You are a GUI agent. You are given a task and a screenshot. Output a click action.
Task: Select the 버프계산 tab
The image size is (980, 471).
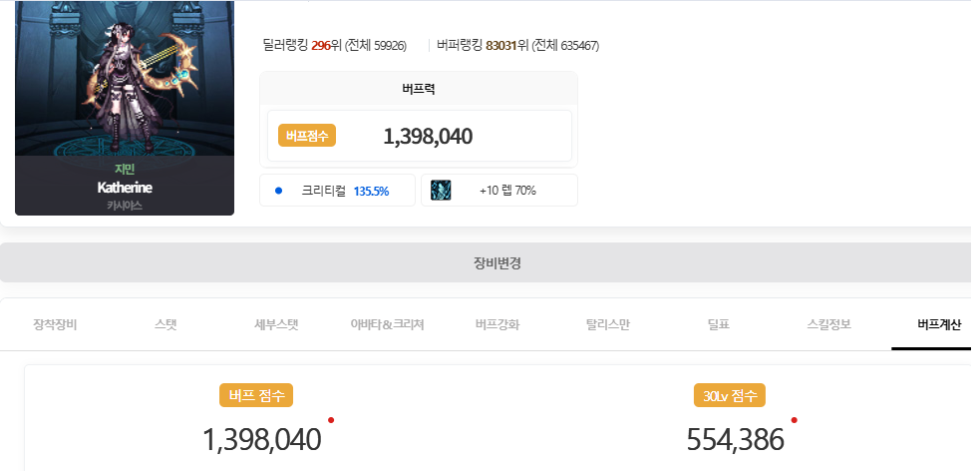point(937,324)
